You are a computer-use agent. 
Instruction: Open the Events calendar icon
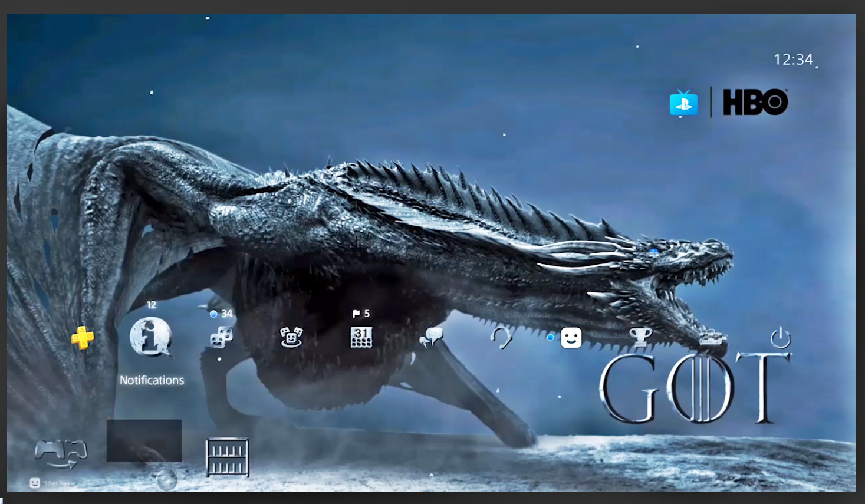point(361,337)
